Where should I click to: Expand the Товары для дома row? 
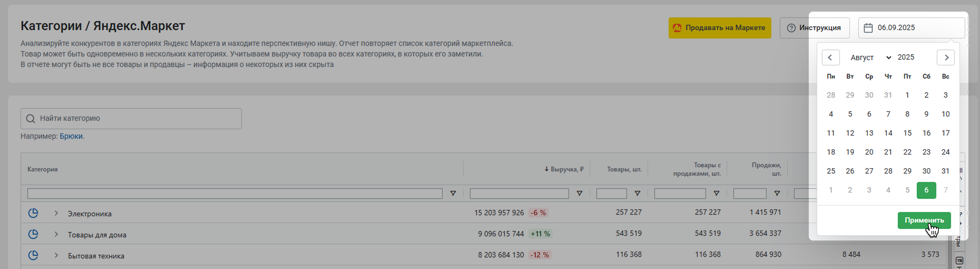[x=56, y=234]
